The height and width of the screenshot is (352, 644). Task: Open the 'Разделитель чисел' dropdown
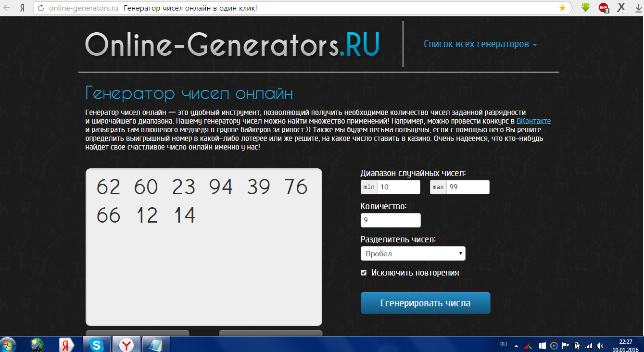click(x=413, y=253)
